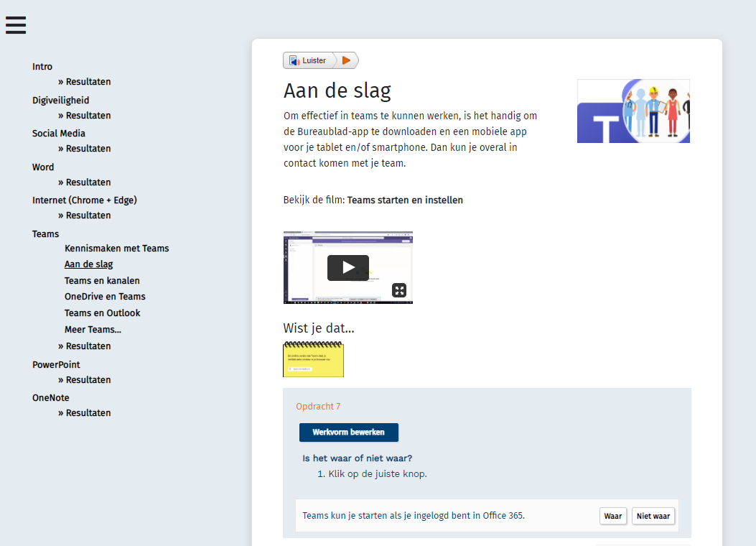Answer Waar for the Office 365 statement
Image resolution: width=756 pixels, height=546 pixels.
coord(612,516)
